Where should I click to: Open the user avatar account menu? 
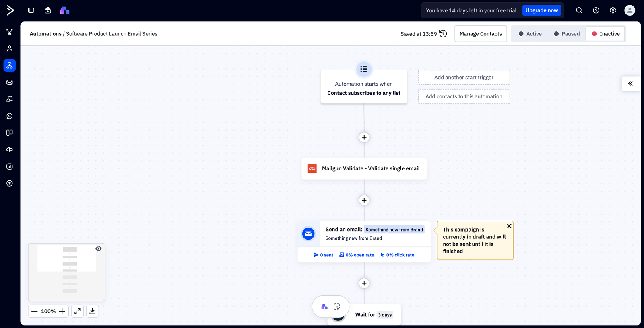pos(630,10)
